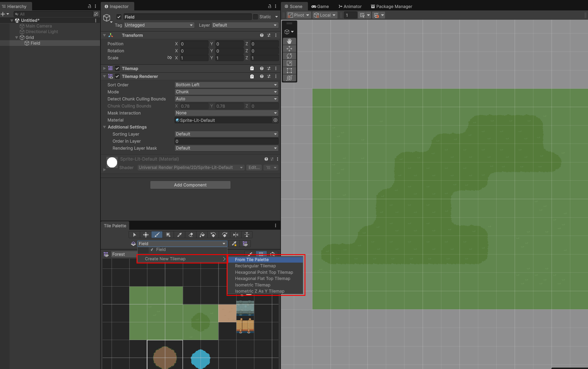588x369 pixels.
Task: Select the Paintbrush tool in Tile Palette
Action: point(157,235)
